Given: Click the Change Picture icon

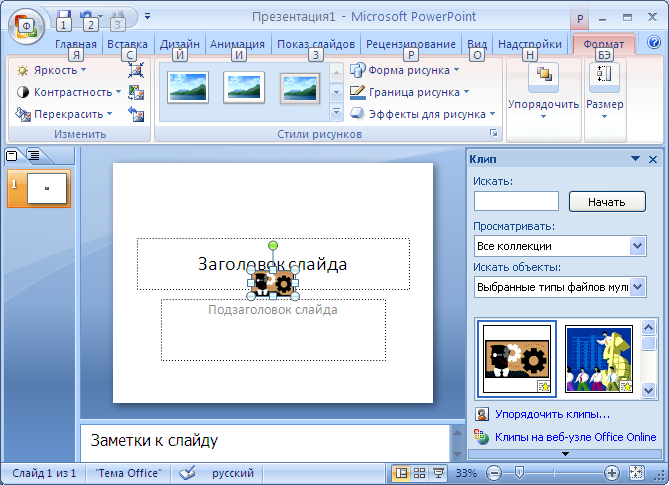Looking at the screenshot, I should (x=136, y=92).
